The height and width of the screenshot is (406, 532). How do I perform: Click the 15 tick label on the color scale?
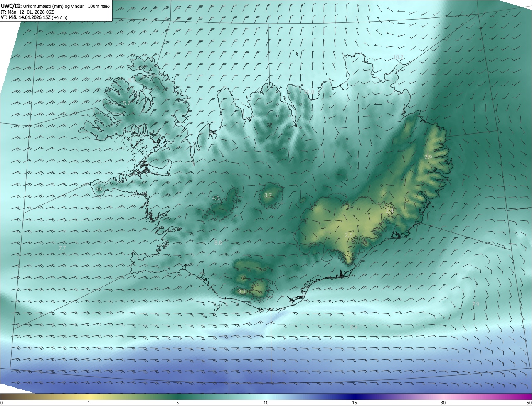click(355, 403)
